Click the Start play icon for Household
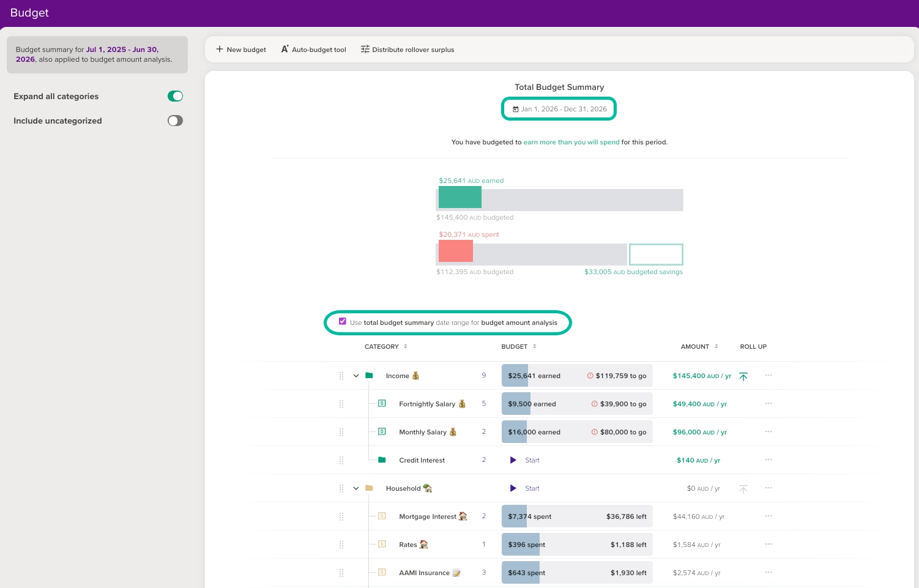This screenshot has width=919, height=588. pos(513,488)
